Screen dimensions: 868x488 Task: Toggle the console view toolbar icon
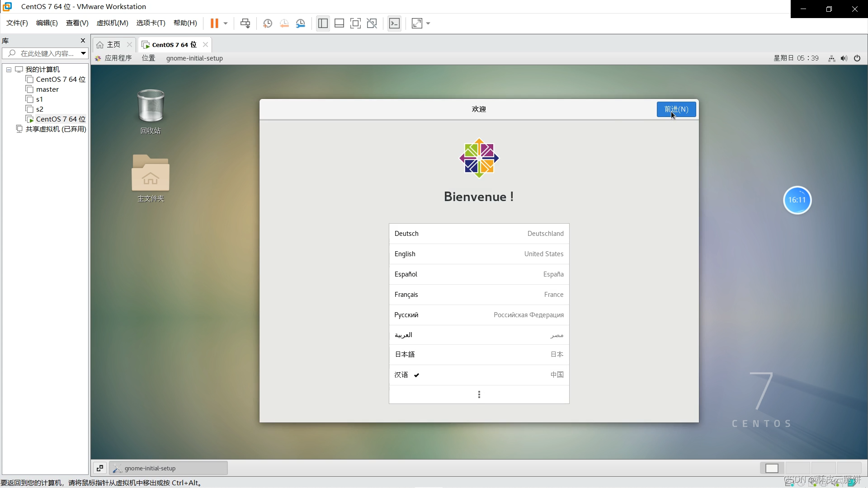pyautogui.click(x=394, y=23)
